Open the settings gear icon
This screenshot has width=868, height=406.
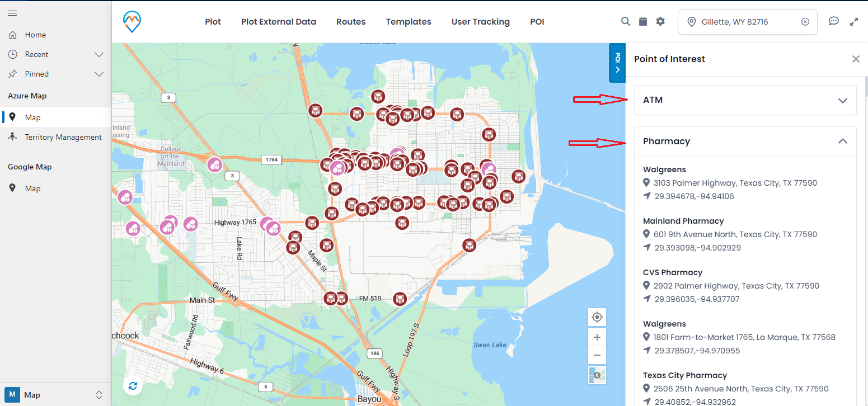660,21
